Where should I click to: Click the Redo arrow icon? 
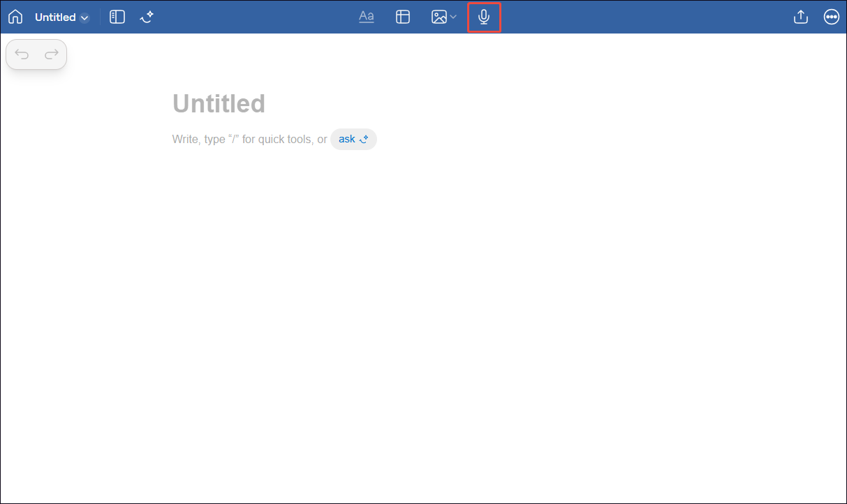[50, 54]
